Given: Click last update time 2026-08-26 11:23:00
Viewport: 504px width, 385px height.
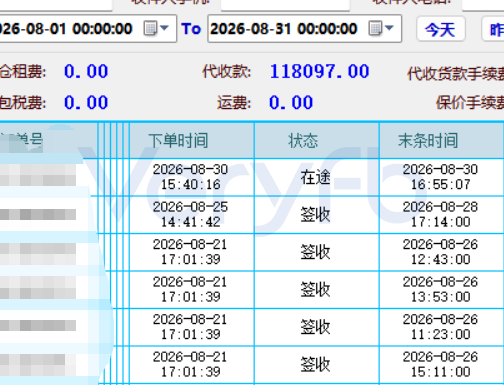Looking at the screenshot, I should pos(440,327).
